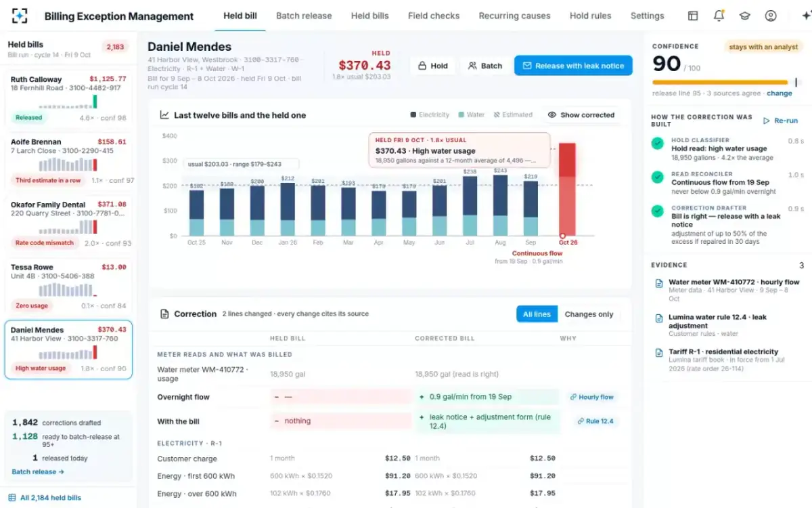The width and height of the screenshot is (812, 508).
Task: Click document icon for Lumina water rule 12.4
Action: [x=658, y=318]
